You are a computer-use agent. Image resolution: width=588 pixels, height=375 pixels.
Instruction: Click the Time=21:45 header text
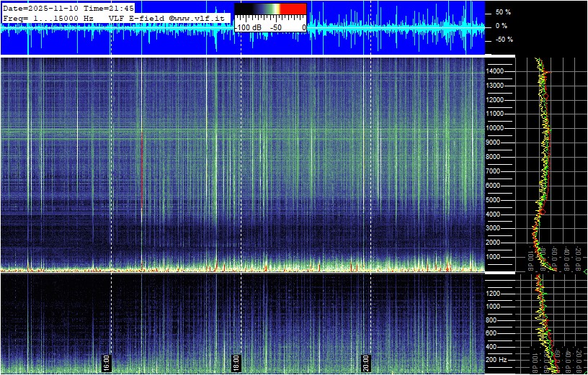[x=107, y=7]
